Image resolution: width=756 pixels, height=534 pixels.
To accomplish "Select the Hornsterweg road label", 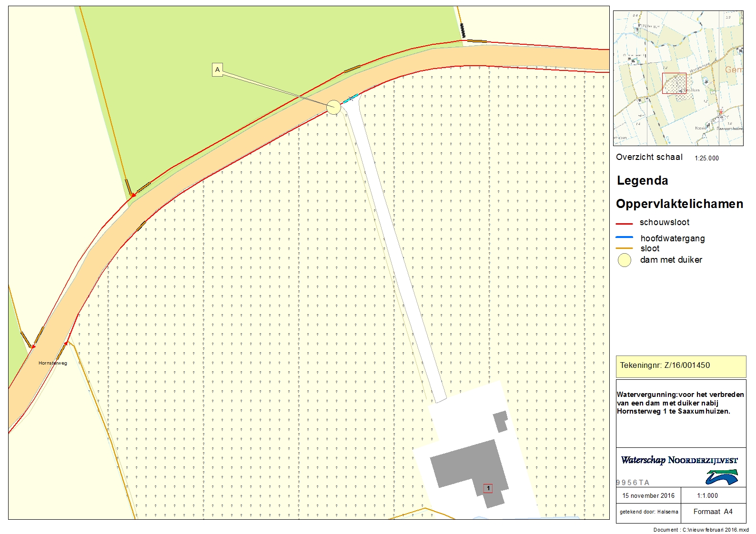I will (x=53, y=363).
